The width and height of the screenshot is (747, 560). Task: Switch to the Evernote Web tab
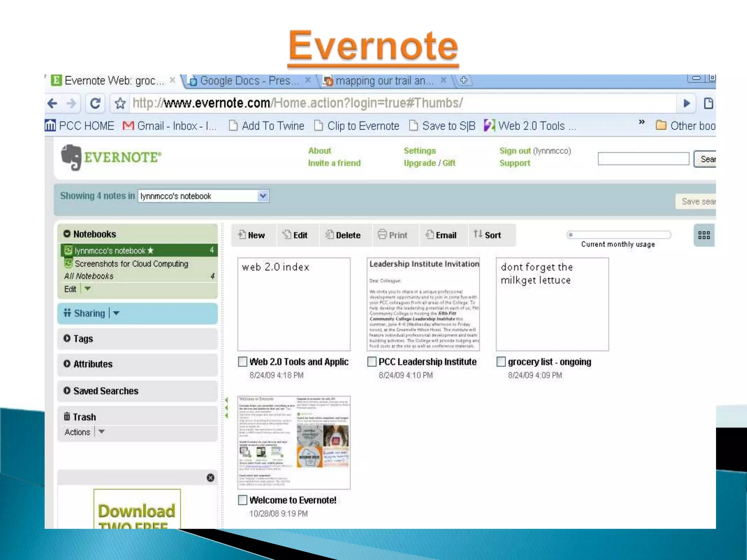click(114, 81)
